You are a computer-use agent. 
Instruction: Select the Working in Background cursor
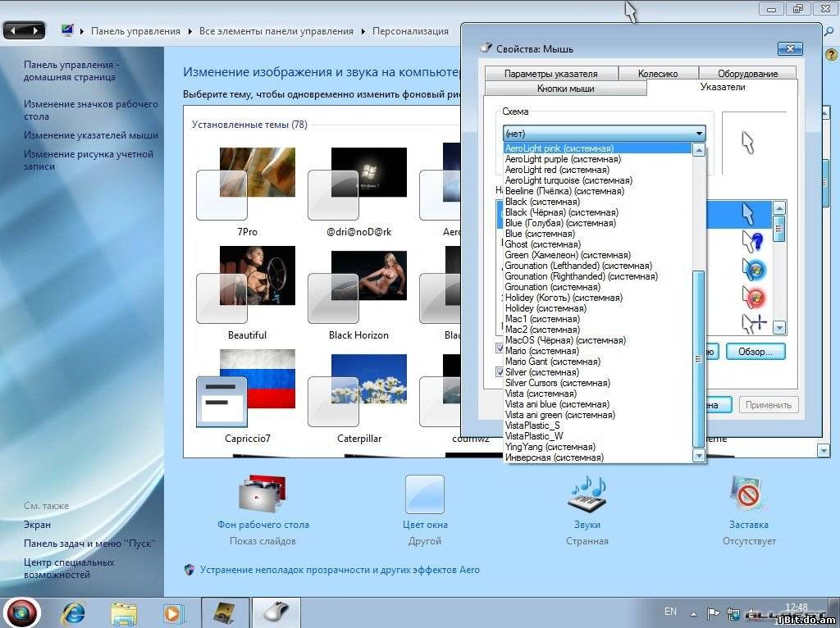[754, 269]
